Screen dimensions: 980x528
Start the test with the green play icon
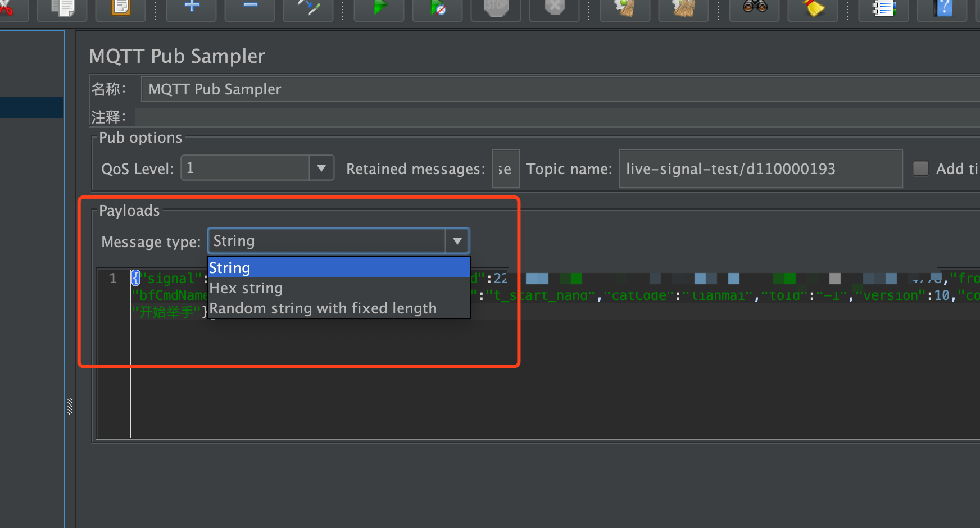pyautogui.click(x=379, y=8)
